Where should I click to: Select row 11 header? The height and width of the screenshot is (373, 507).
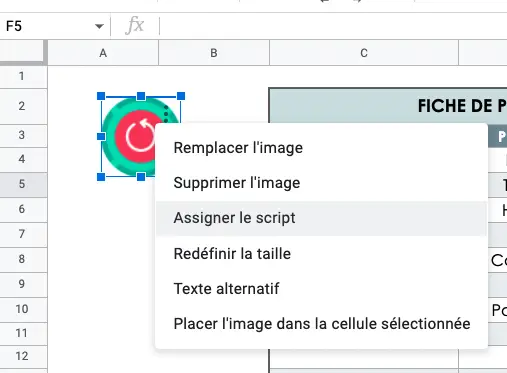23,333
